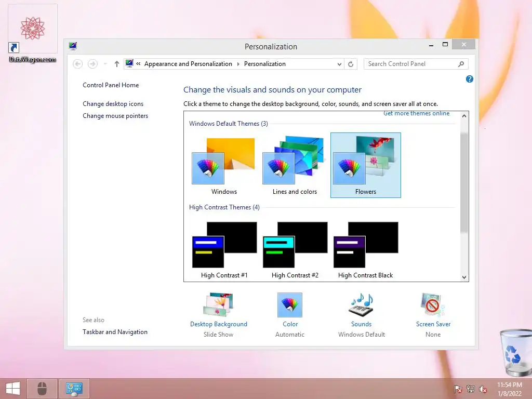Apply the High Contrast #1 theme
This screenshot has width=532, height=399.
click(x=224, y=250)
